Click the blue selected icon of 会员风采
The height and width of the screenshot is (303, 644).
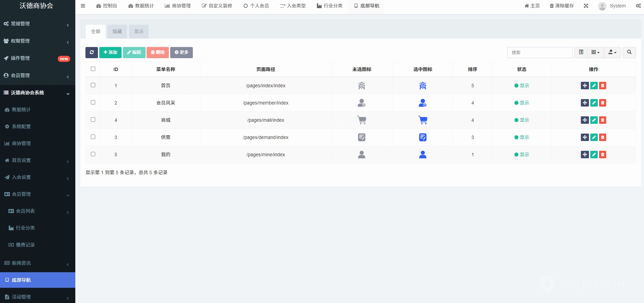422,103
